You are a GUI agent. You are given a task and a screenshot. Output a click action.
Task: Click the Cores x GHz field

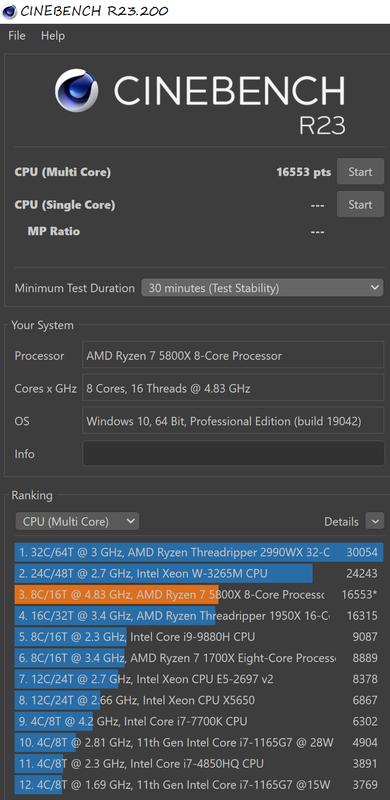tap(233, 388)
